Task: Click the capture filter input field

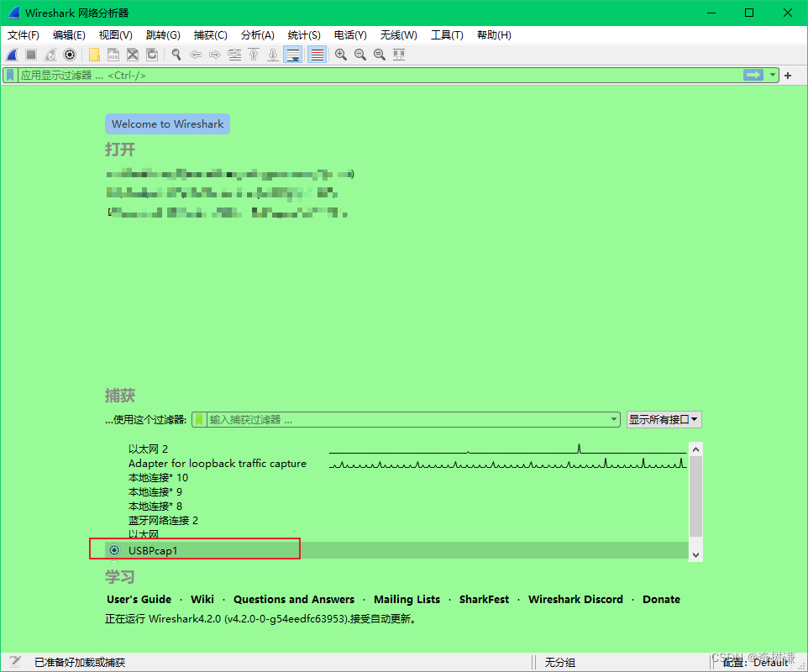Action: pos(408,419)
